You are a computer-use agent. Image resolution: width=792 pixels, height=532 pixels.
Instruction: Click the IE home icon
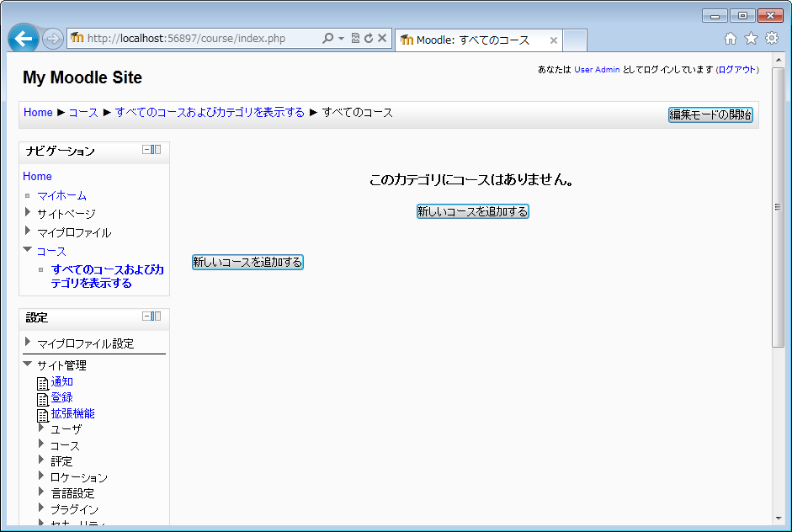[731, 39]
